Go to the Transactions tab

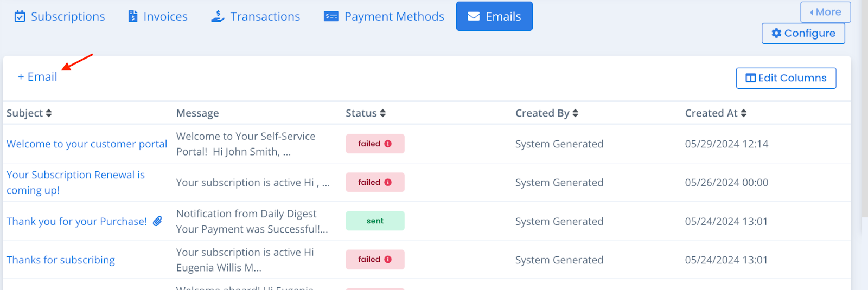256,16
